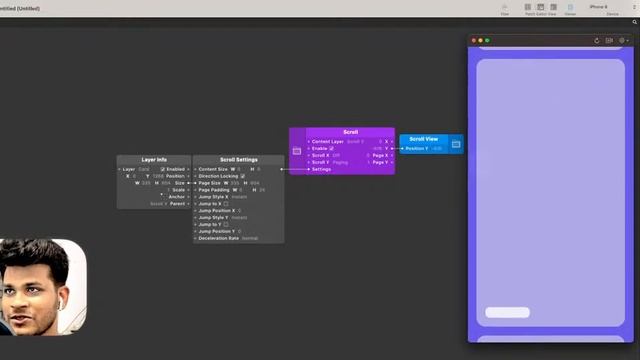640x360 pixels.
Task: Select the middle Patch Editor View layout icon
Action: (x=540, y=7)
